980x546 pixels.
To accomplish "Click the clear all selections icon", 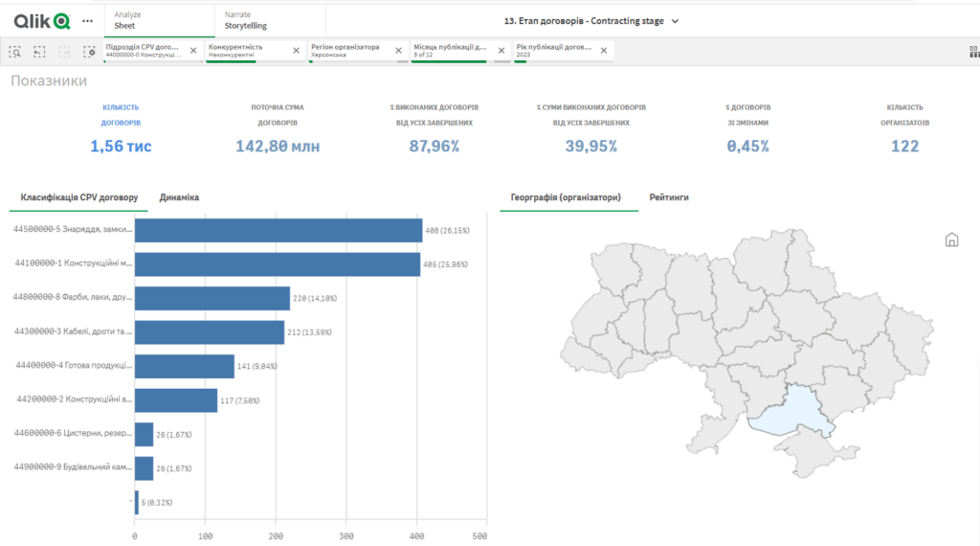I will [89, 52].
